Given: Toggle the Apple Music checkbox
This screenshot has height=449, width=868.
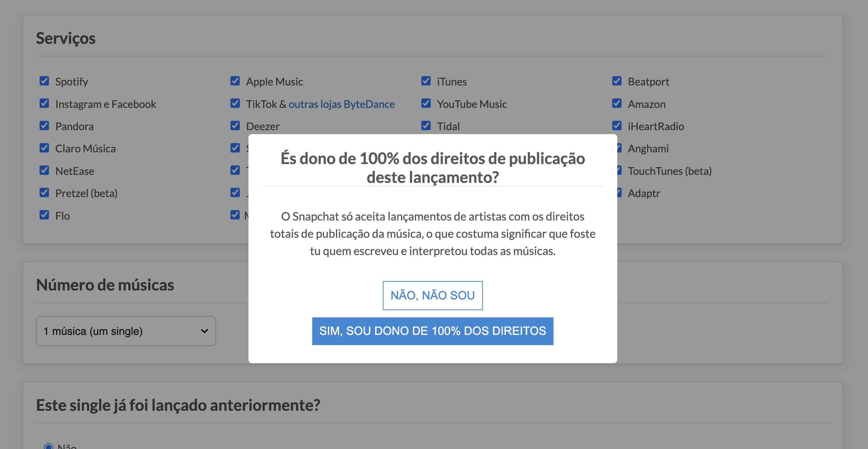Looking at the screenshot, I should (x=235, y=81).
